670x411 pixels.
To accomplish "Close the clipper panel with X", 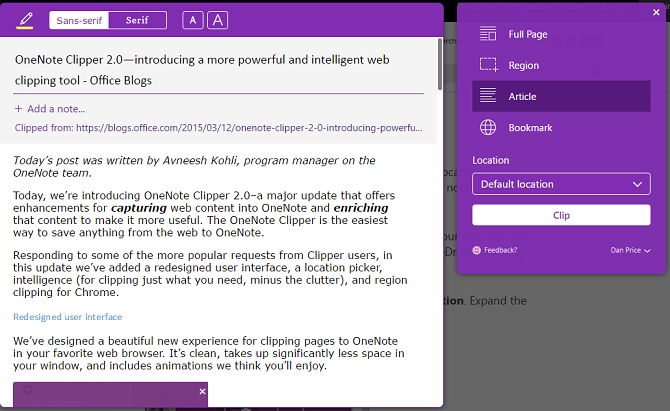I will pyautogui.click(x=656, y=12).
